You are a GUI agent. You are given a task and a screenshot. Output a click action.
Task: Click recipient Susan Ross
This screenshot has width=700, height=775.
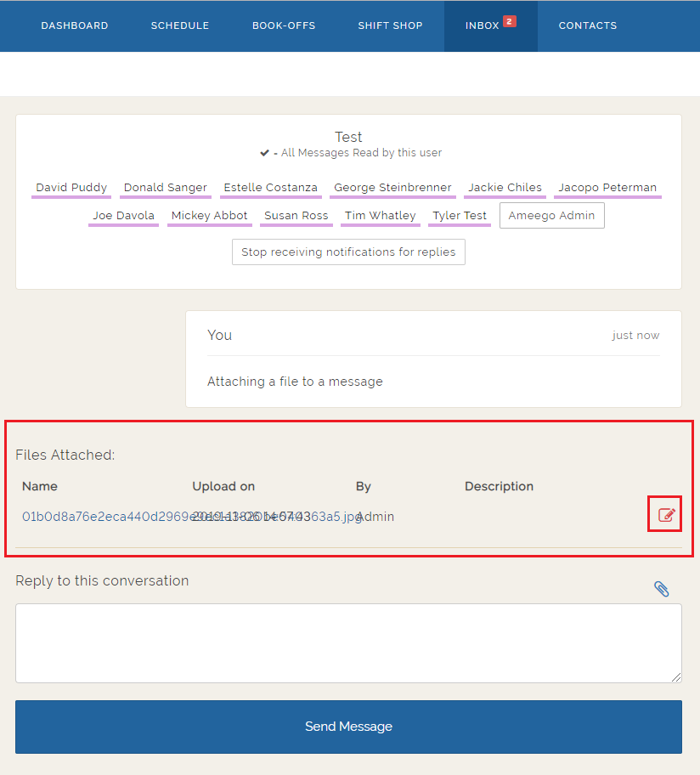pyautogui.click(x=296, y=216)
